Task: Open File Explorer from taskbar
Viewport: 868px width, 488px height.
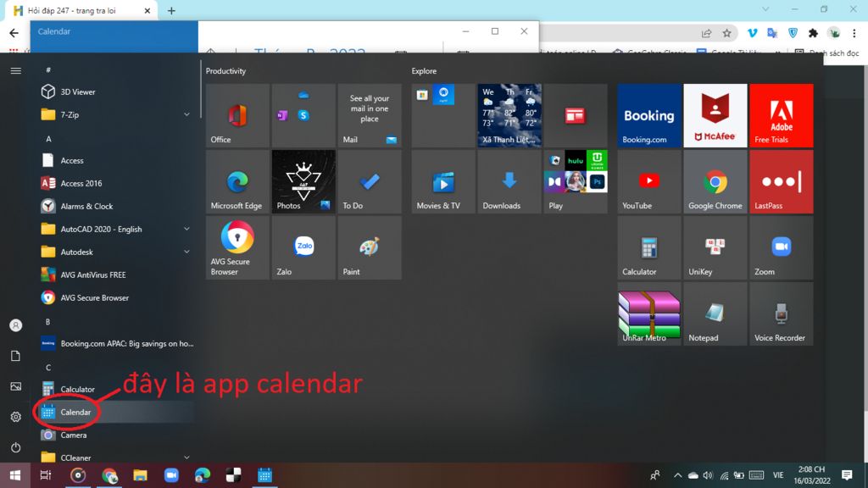Action: (140, 475)
